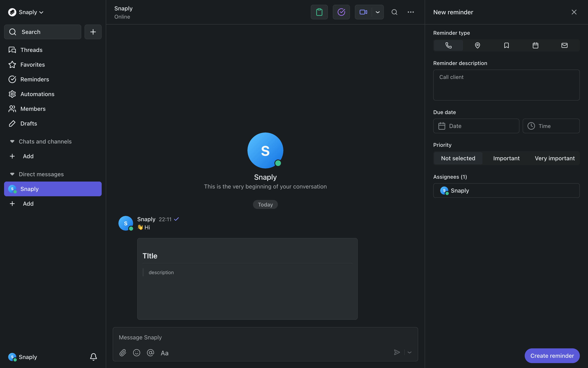Focus the Reminder description text area
Image resolution: width=588 pixels, height=368 pixels.
pyautogui.click(x=506, y=85)
